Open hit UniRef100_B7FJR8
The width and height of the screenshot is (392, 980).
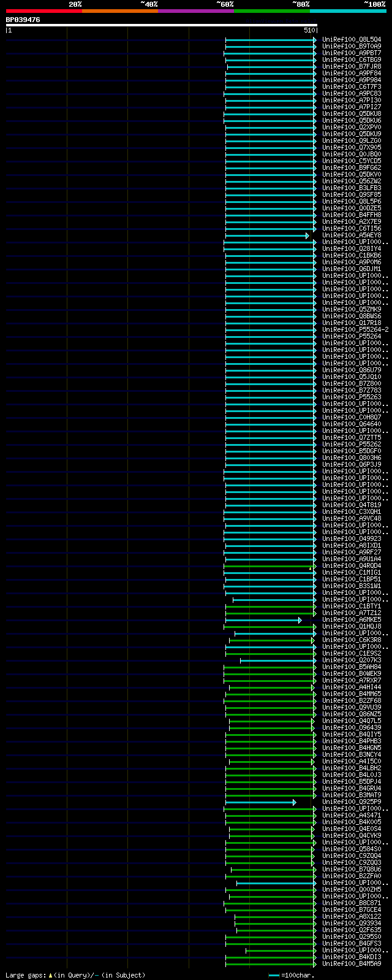[352, 67]
